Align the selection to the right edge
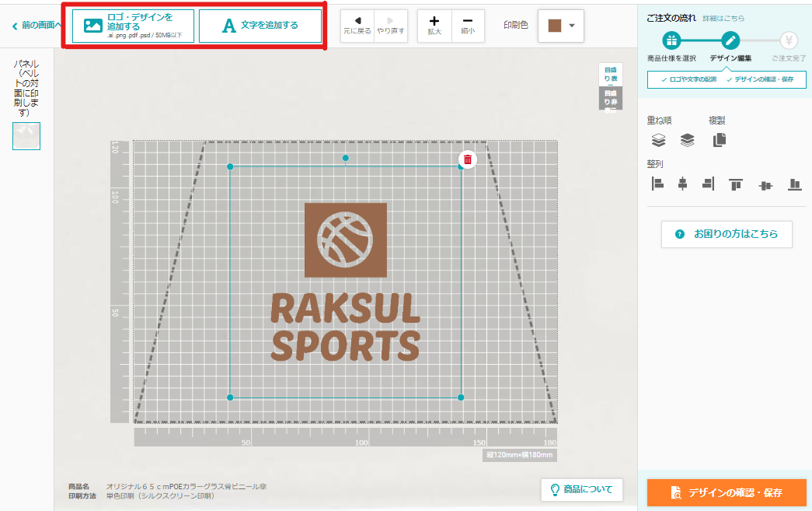The image size is (812, 511). coord(709,184)
